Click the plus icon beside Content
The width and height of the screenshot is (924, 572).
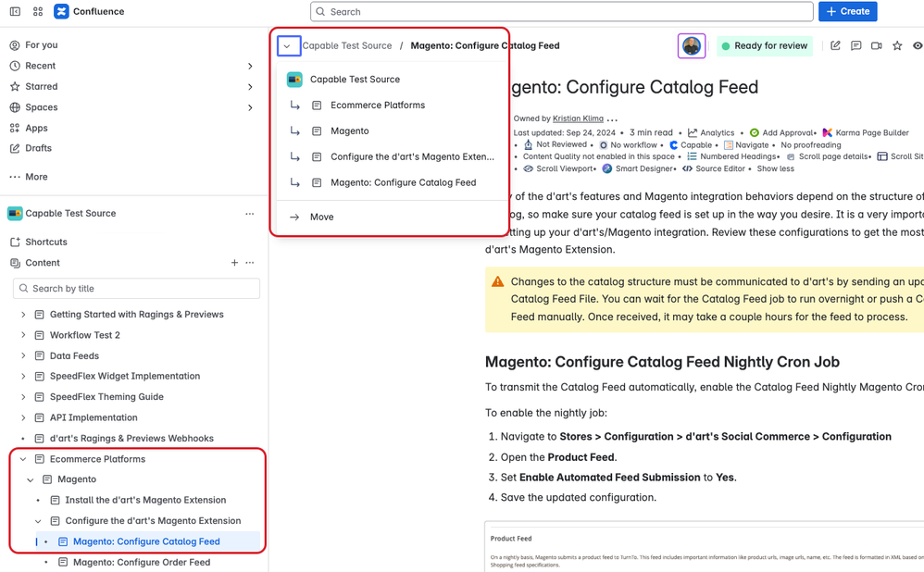point(234,263)
